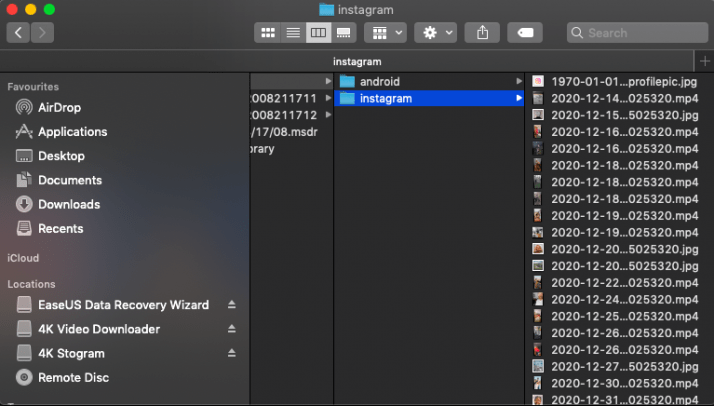Eject the 4K Stogram volume

coord(232,353)
